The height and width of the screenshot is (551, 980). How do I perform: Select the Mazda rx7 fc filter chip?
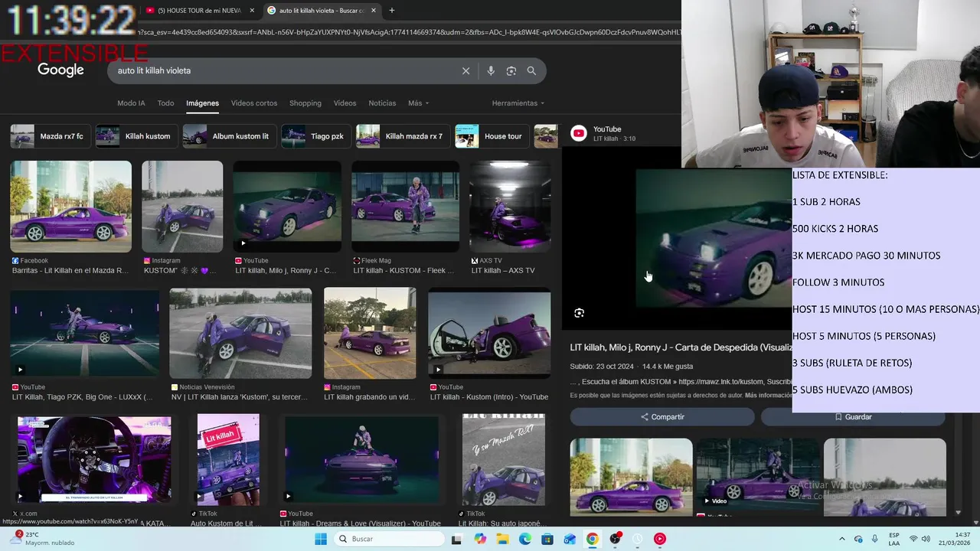51,136
